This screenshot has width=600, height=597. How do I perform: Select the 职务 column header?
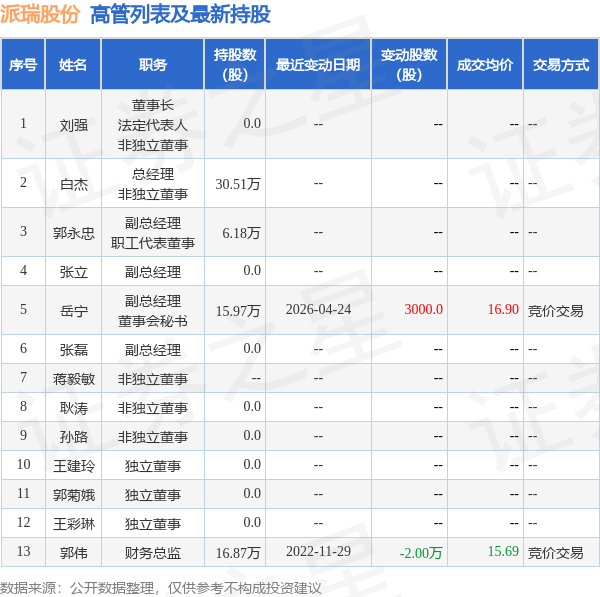(x=153, y=65)
